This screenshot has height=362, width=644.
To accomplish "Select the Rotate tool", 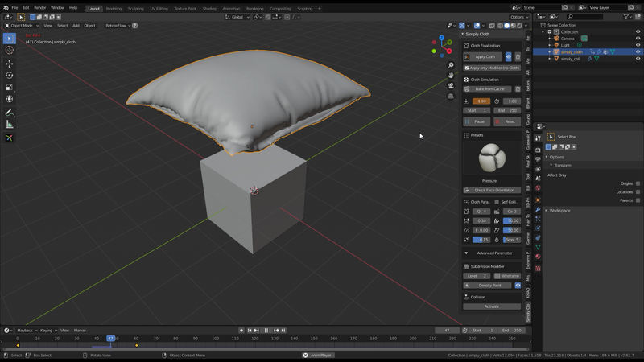I will pyautogui.click(x=9, y=76).
